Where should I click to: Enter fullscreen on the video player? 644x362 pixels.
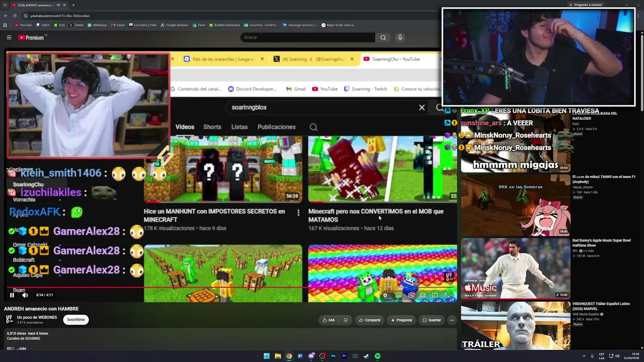click(x=447, y=295)
